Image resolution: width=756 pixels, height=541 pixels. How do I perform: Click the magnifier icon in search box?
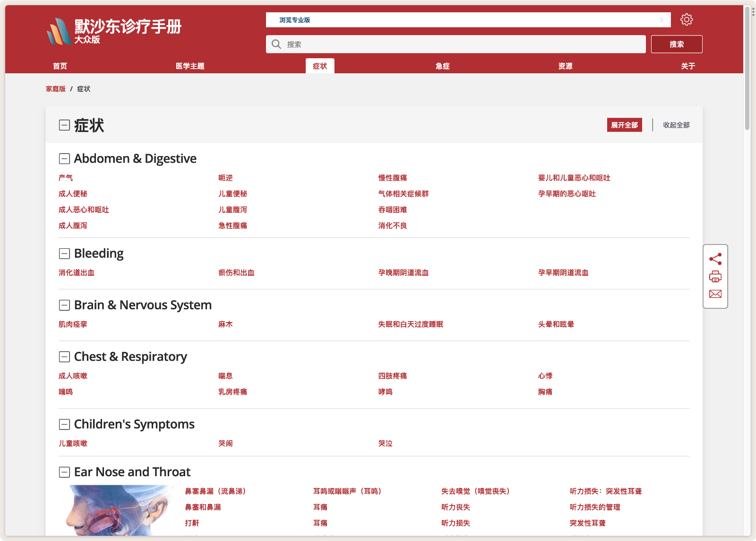pyautogui.click(x=276, y=44)
